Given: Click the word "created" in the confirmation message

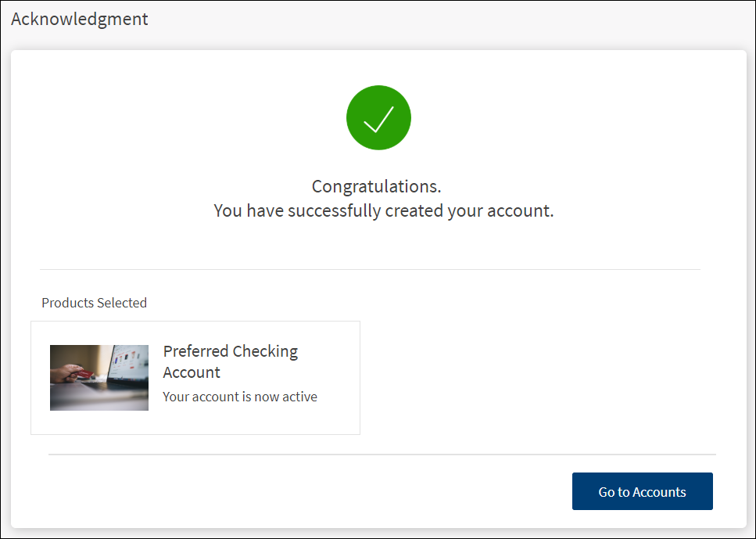Looking at the screenshot, I should (x=414, y=210).
